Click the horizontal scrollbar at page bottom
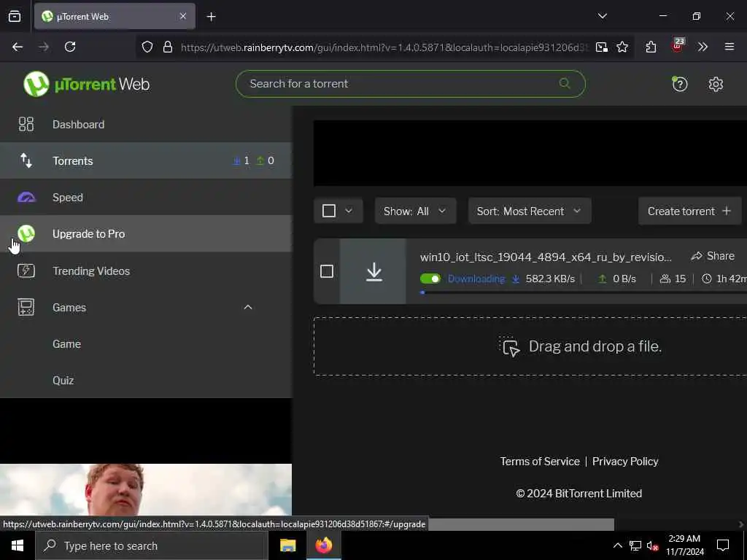The image size is (747, 560). click(x=521, y=524)
